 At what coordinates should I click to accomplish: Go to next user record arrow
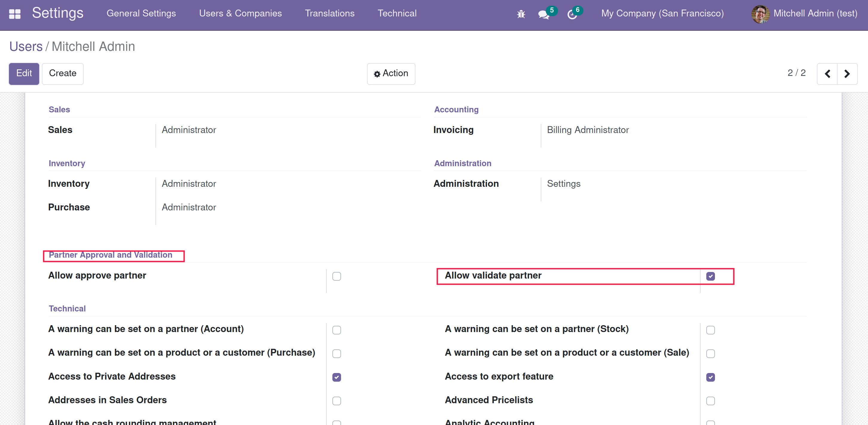pyautogui.click(x=847, y=74)
